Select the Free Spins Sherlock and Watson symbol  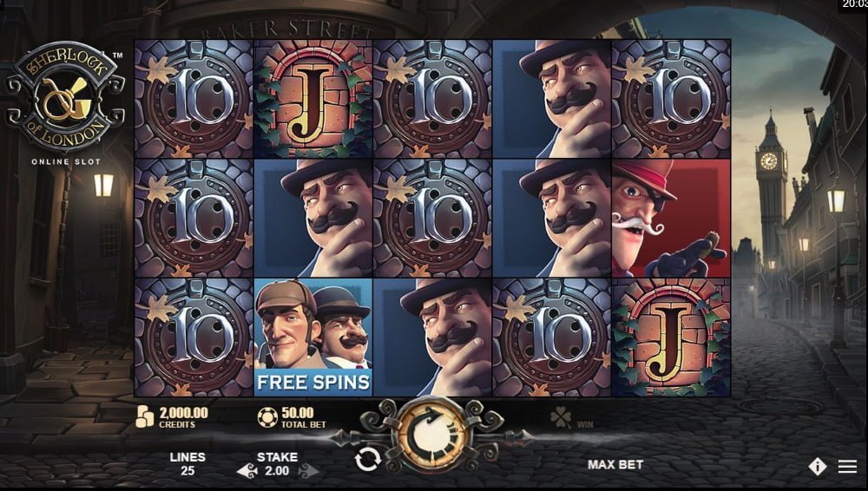pyautogui.click(x=312, y=337)
